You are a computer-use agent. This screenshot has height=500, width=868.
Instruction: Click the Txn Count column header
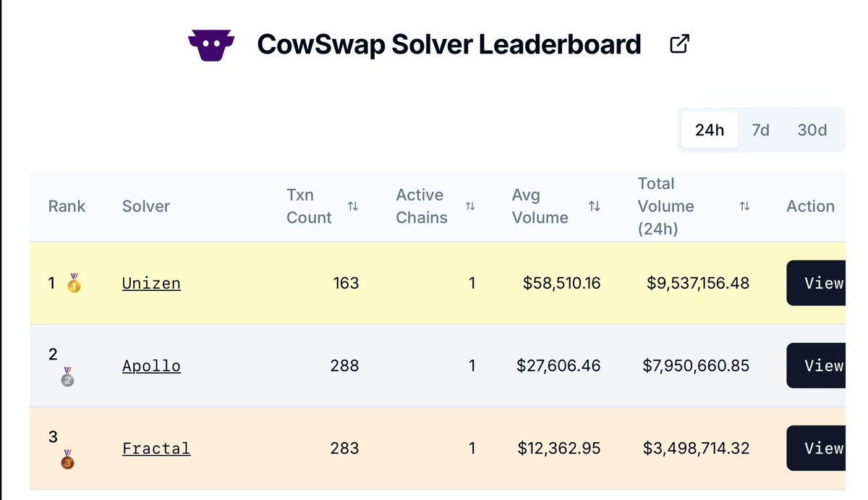[309, 206]
